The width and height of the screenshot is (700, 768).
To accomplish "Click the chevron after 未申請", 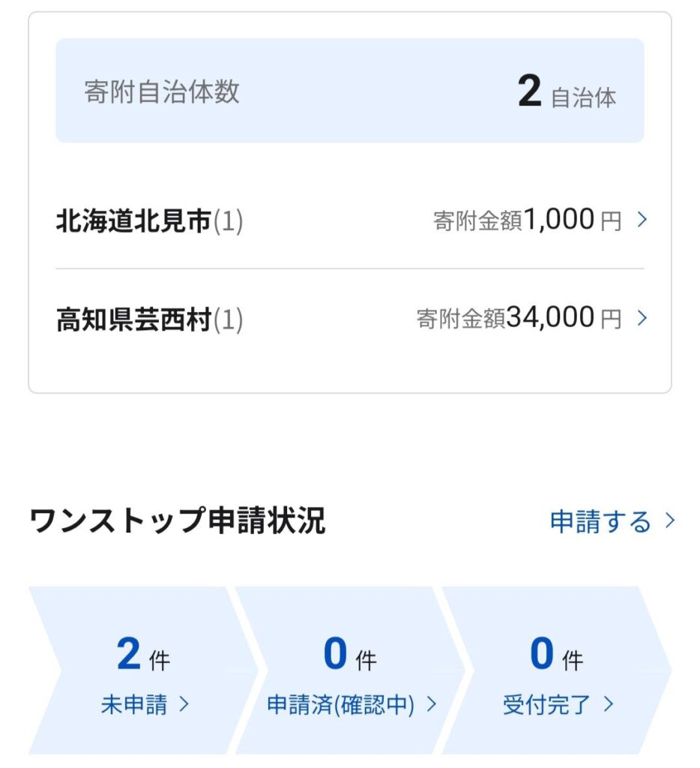I will click(x=184, y=705).
